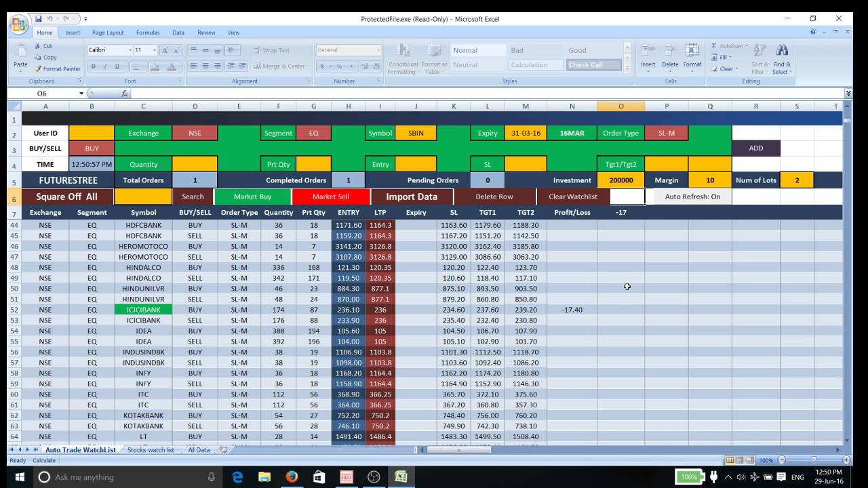The height and width of the screenshot is (488, 868).
Task: Click the Cut command
Action: coord(43,46)
